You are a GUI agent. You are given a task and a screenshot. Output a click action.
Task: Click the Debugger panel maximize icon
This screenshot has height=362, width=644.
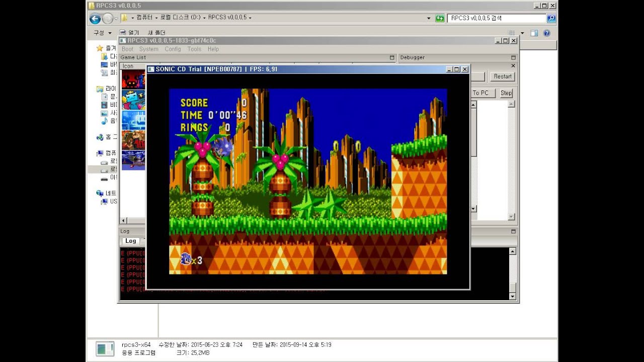(x=513, y=58)
